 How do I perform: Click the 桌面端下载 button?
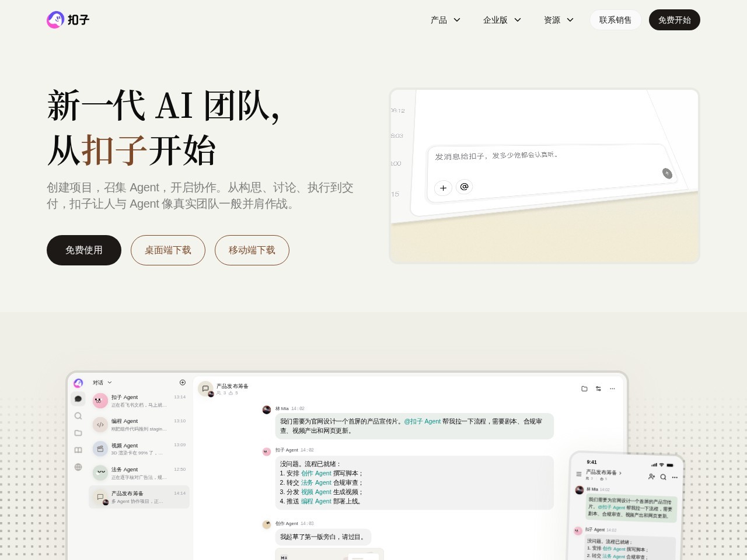168,250
